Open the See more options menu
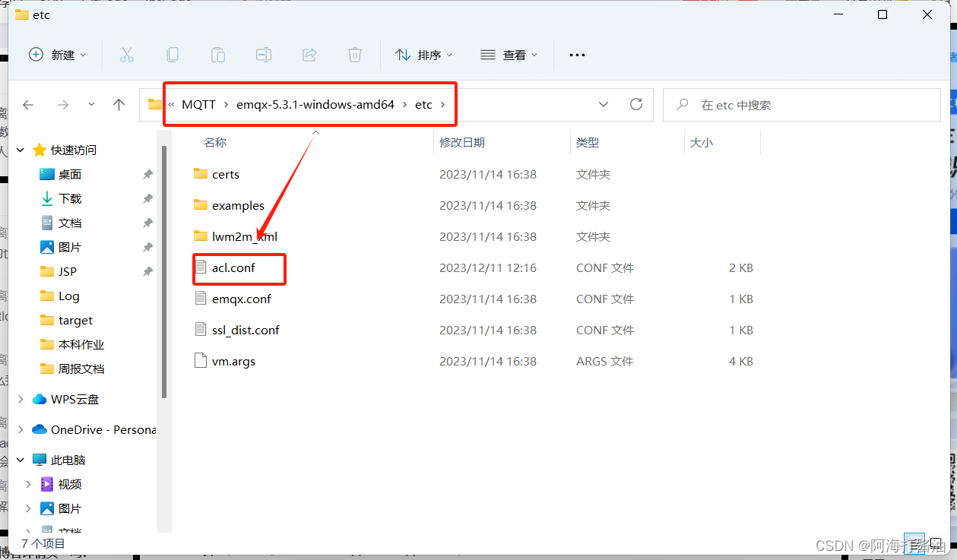This screenshot has height=560, width=957. click(576, 54)
